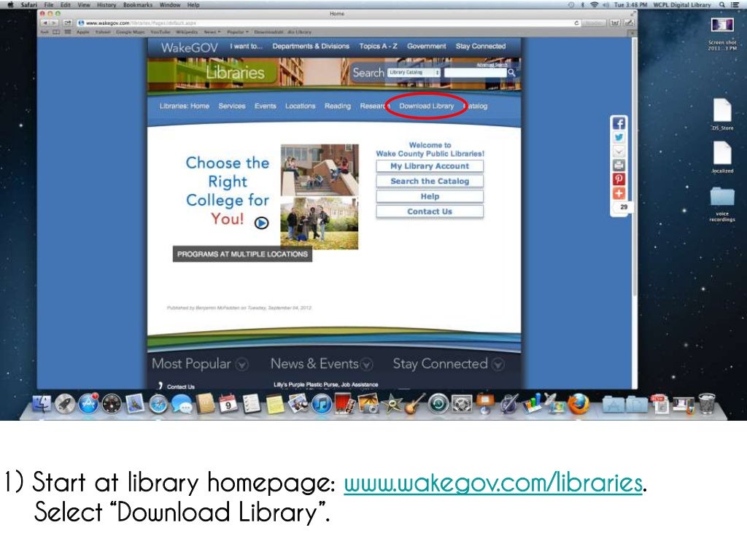This screenshot has height=560, width=747.
Task: Select the Locations nav tab
Action: 300,106
